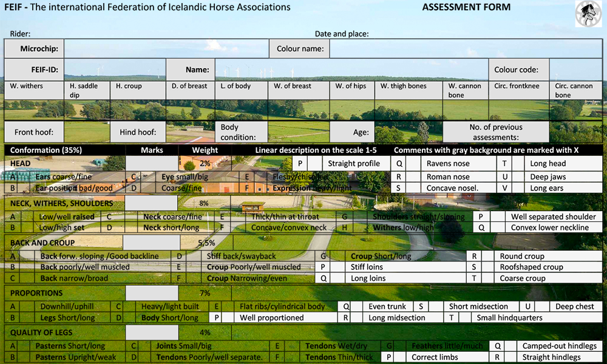Mark the Long midsection box
This screenshot has height=364, width=607.
tap(356, 317)
